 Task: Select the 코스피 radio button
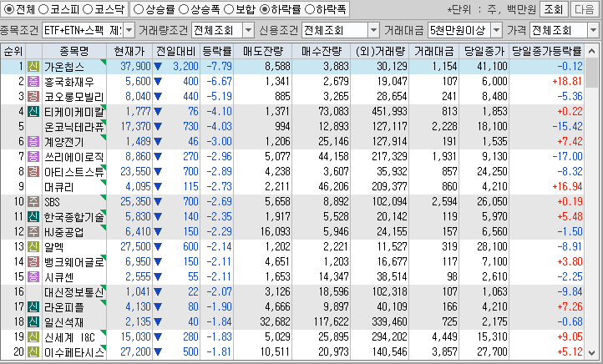coord(43,9)
